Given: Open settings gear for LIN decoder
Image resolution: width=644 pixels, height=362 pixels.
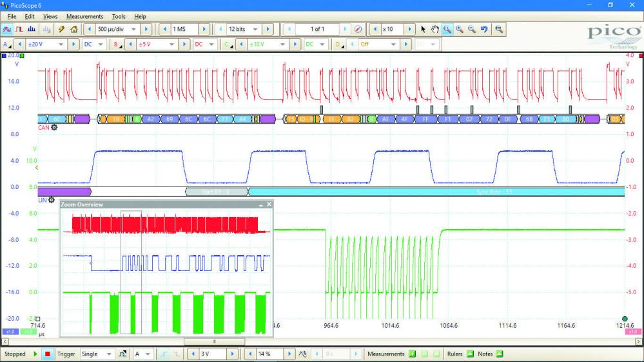Looking at the screenshot, I should point(52,200).
